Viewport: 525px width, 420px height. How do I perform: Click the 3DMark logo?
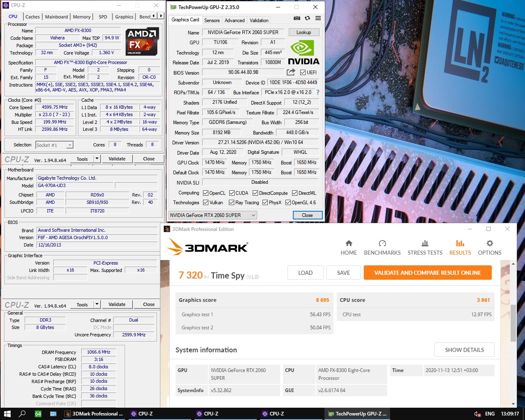(208, 247)
